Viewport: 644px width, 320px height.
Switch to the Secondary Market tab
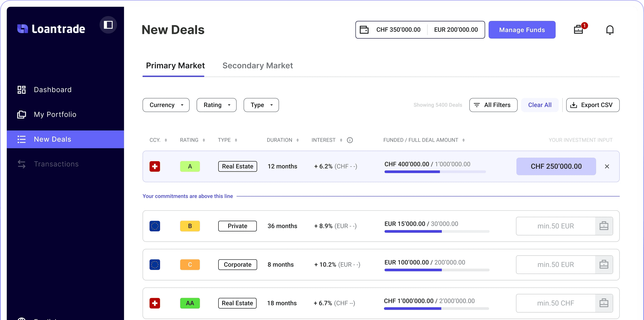pos(258,65)
